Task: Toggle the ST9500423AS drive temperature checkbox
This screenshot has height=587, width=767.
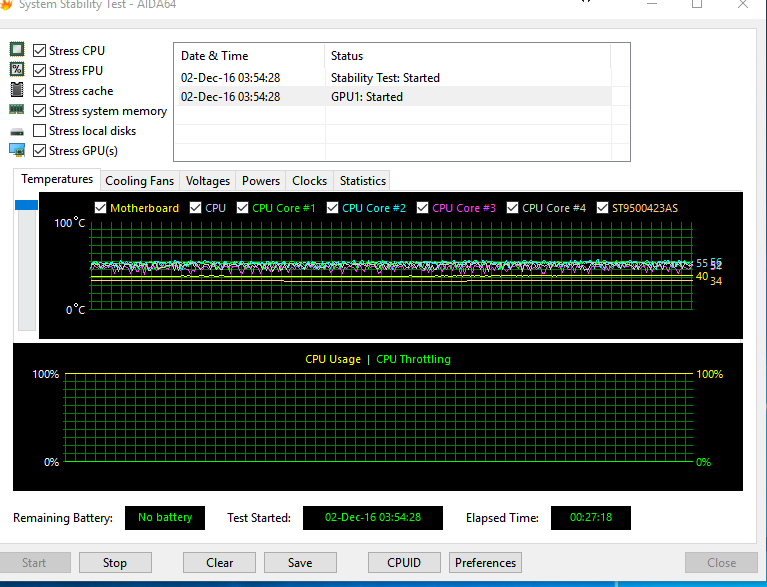Action: [603, 208]
